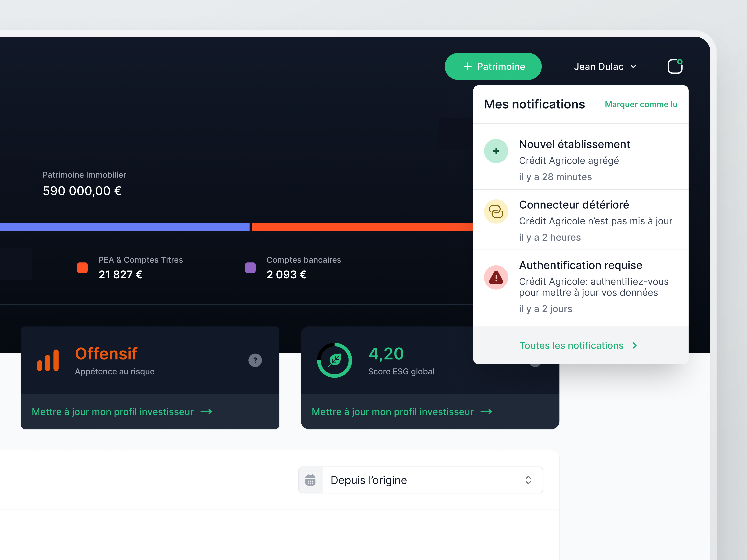Click the blue segment of allocation bar
Screen dimensions: 747x560
point(125,227)
